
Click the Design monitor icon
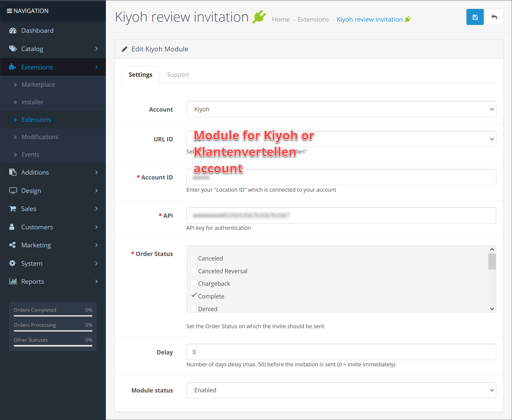click(13, 190)
